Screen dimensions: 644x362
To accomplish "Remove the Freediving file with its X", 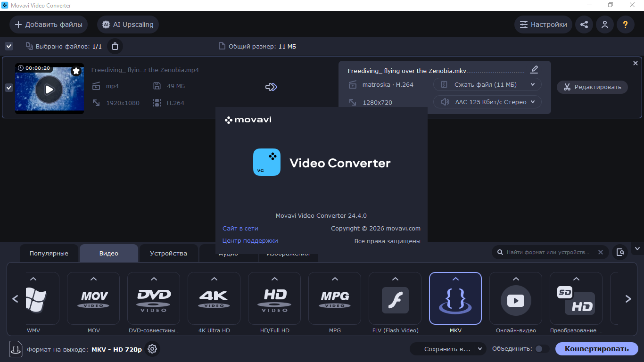I will point(635,63).
